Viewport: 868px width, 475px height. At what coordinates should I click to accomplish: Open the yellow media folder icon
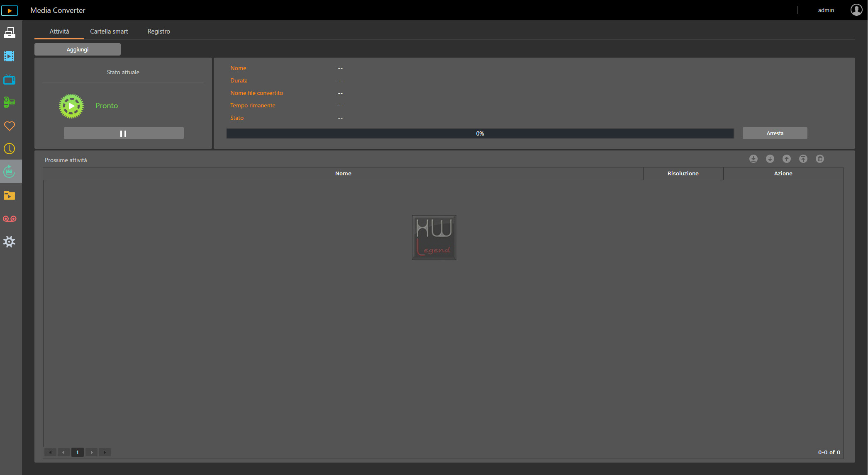click(x=9, y=195)
